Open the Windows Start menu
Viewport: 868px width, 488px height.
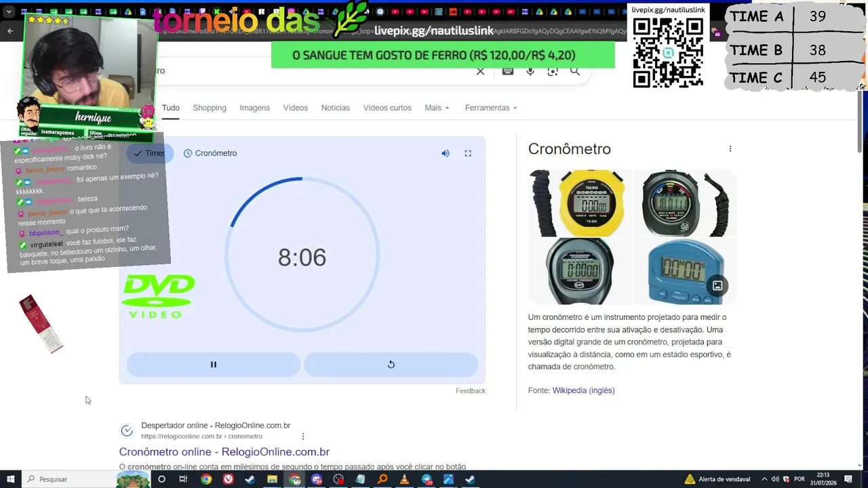coord(10,479)
